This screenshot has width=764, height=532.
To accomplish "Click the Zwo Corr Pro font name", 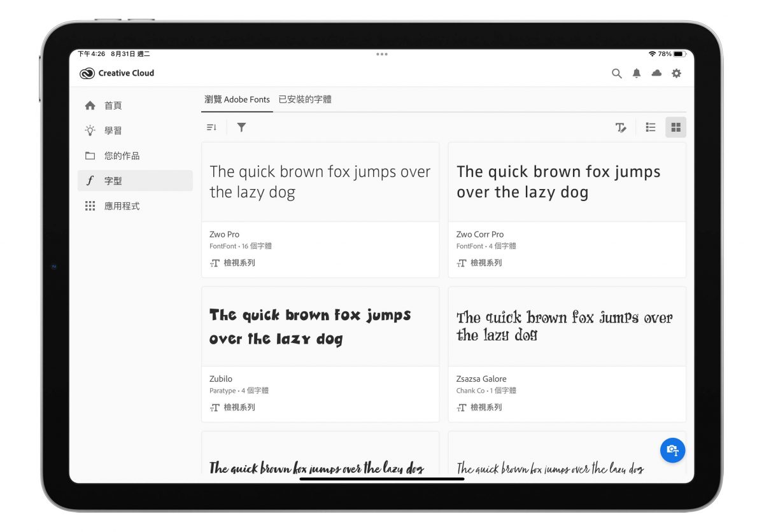I will [x=480, y=234].
